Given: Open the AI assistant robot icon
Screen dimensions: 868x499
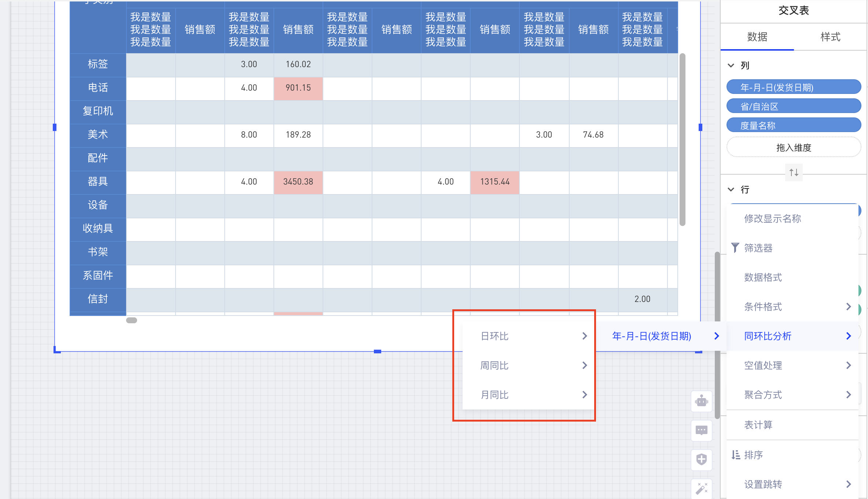Looking at the screenshot, I should (x=701, y=401).
